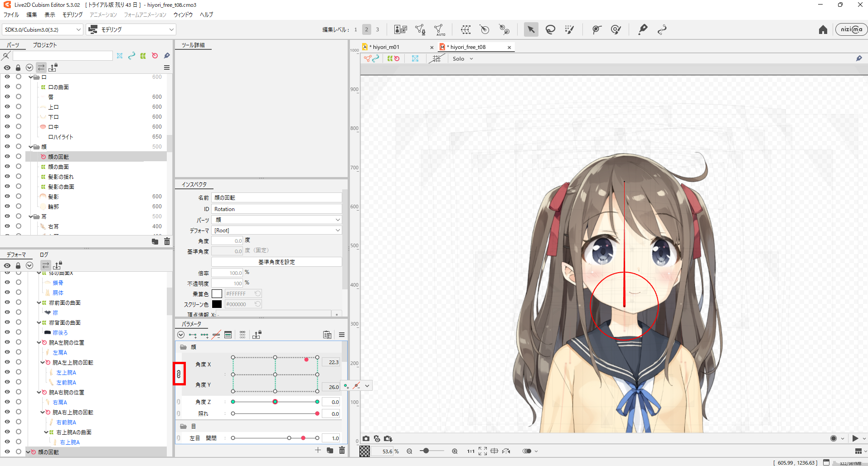Image resolution: width=868 pixels, height=466 pixels.
Task: Collapse the 襟前面の曲面 deformer node
Action: (x=39, y=303)
